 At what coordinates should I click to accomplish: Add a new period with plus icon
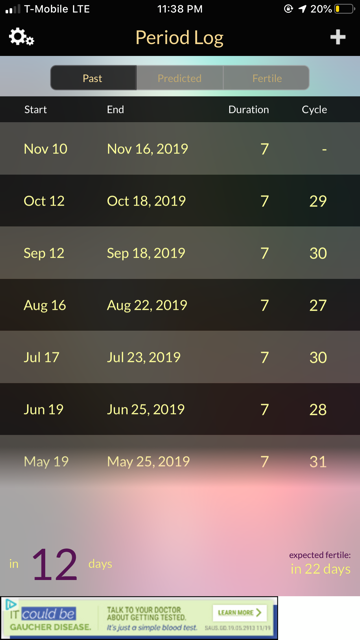pyautogui.click(x=338, y=37)
